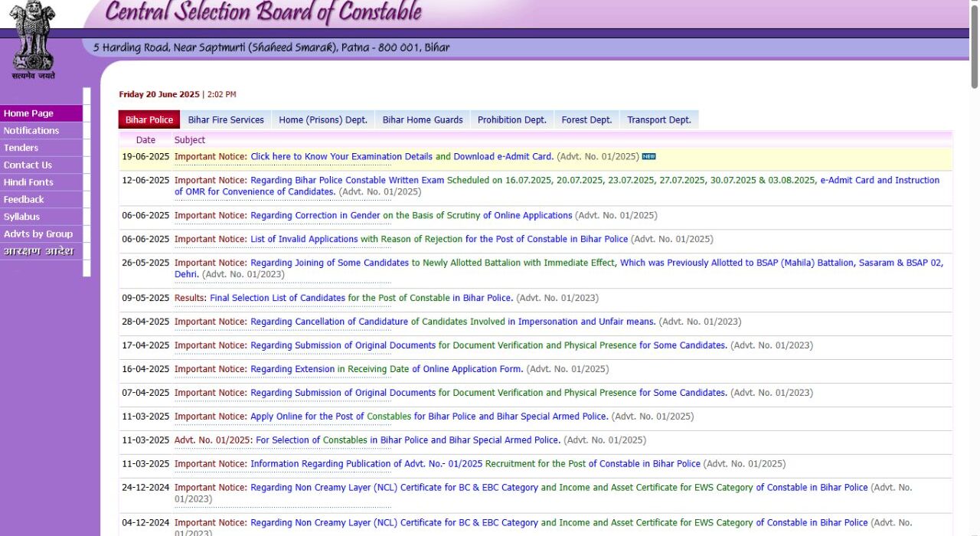Open the Hindi reservation order sidebar item
Screen dimensions: 980x536
[x=41, y=251]
